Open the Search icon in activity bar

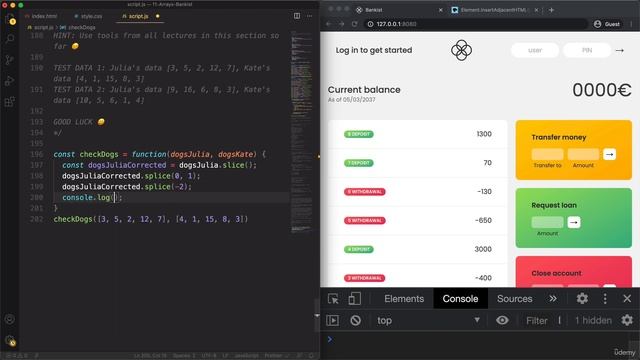[10, 39]
